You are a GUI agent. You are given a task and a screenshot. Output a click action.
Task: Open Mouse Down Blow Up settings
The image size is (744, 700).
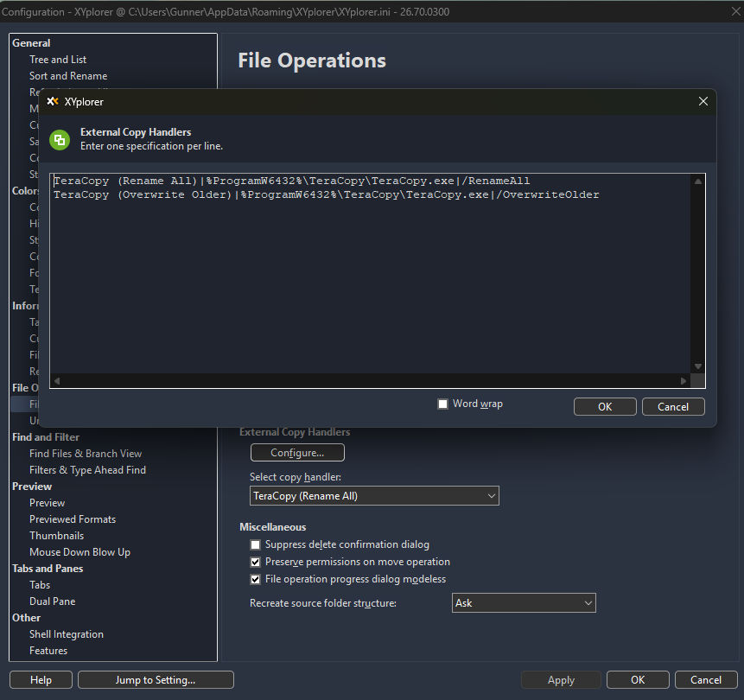(x=79, y=552)
